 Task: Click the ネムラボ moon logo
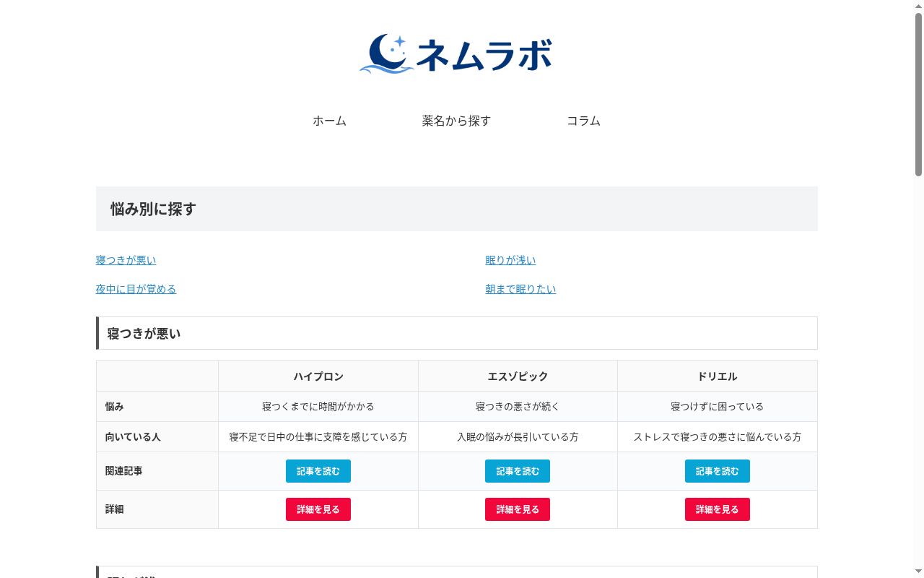[x=456, y=54]
